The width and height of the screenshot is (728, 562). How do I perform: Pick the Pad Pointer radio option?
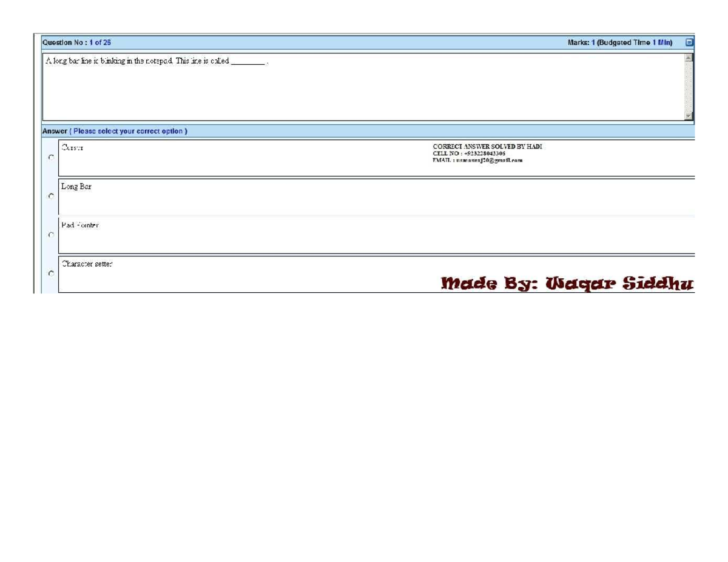point(50,235)
